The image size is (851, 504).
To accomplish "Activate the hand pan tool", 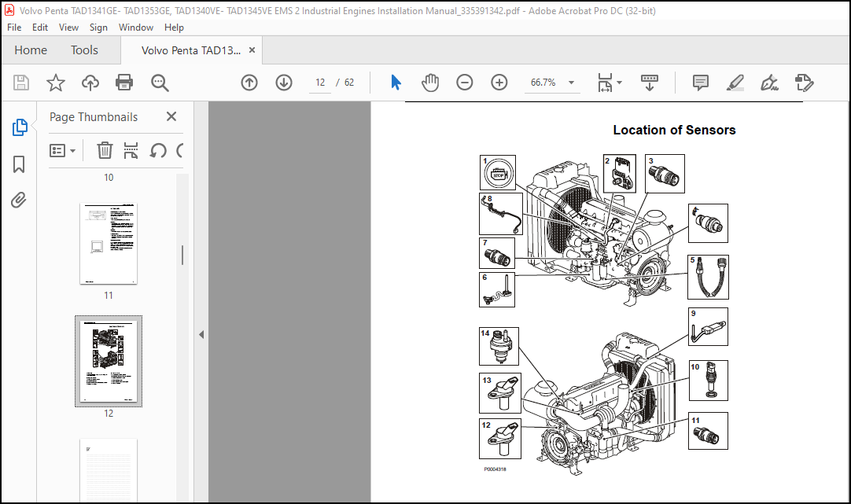I will (430, 83).
